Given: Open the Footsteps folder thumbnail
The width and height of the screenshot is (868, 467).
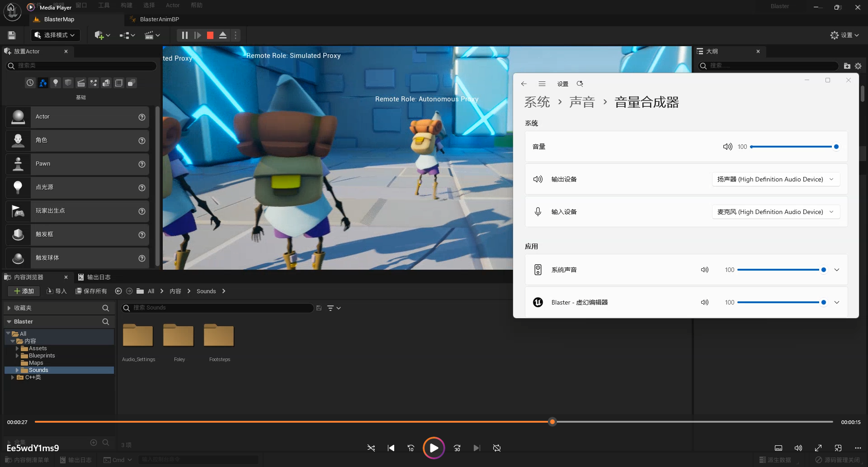Looking at the screenshot, I should click(x=219, y=336).
